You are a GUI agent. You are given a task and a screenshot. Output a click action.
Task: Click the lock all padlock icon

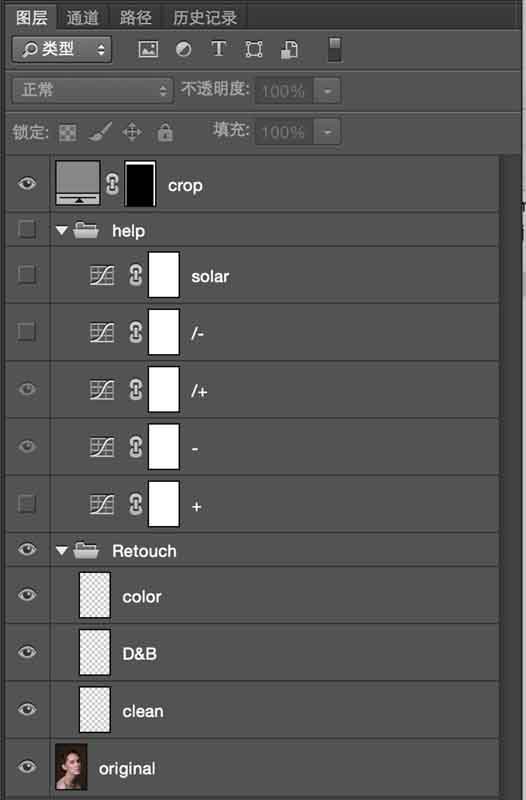tap(165, 132)
